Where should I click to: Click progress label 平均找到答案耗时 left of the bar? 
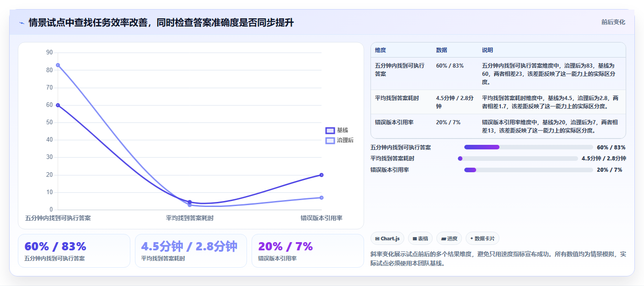(392, 159)
